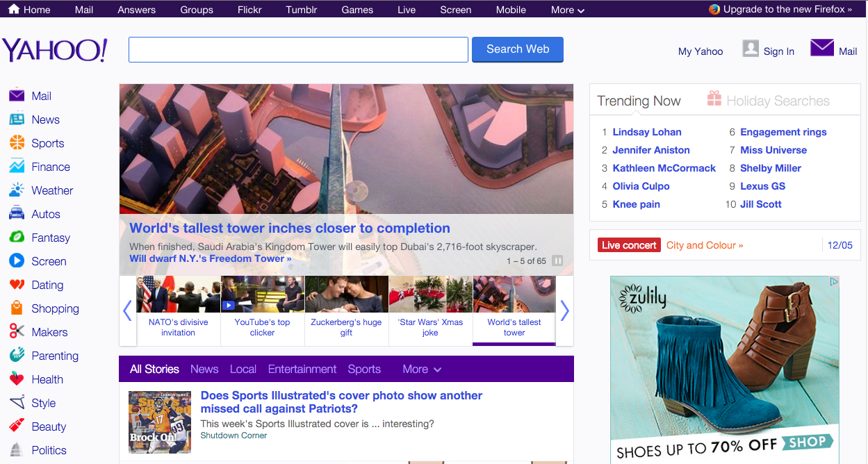Screen dimensions: 868x464
Task: Switch to the Entertainment stories tab
Action: [x=302, y=370]
